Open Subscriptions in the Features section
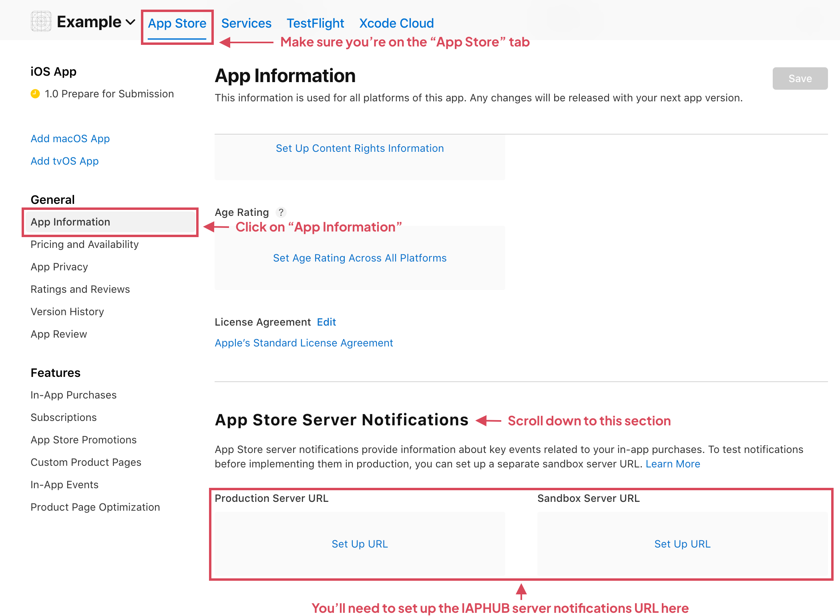The width and height of the screenshot is (840, 616). click(64, 417)
